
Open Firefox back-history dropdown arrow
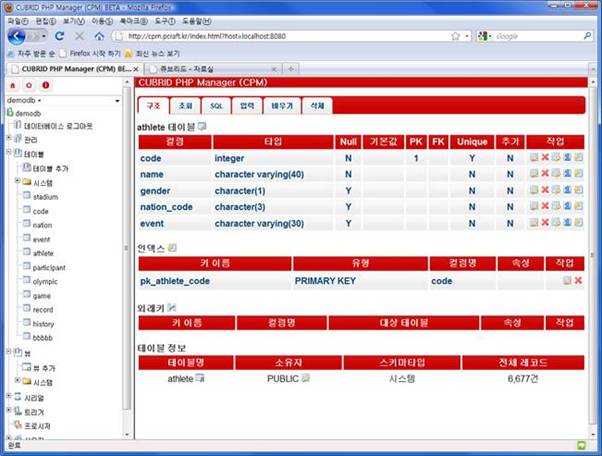tap(44, 36)
